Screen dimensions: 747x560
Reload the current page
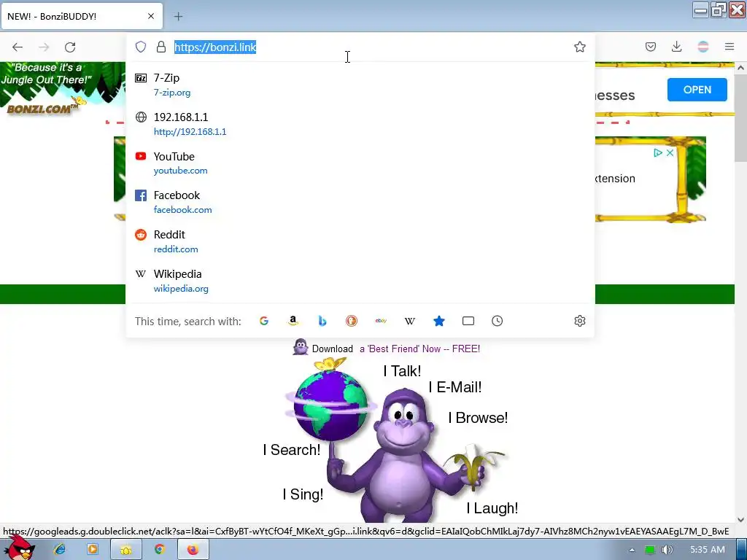click(x=70, y=47)
